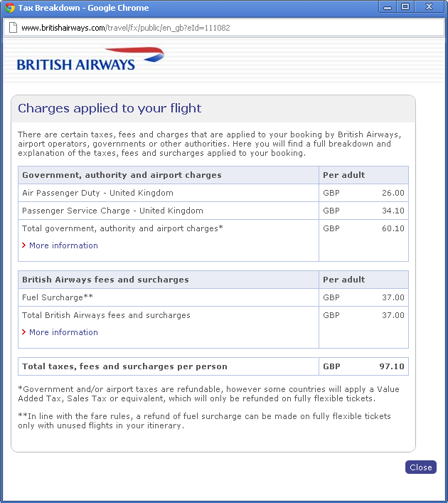Click the "British Airways fees and surcharges" header
This screenshot has height=503, width=448.
click(x=105, y=280)
